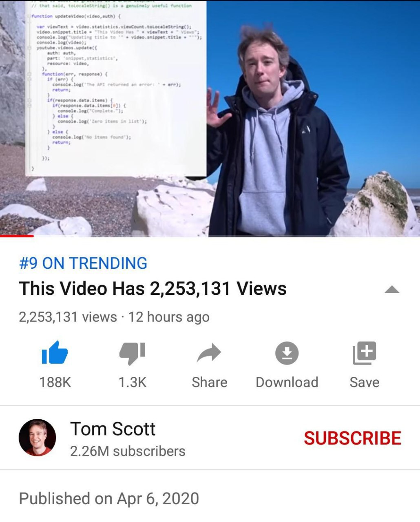Subscribe to Tom Scott's channel

(x=352, y=438)
